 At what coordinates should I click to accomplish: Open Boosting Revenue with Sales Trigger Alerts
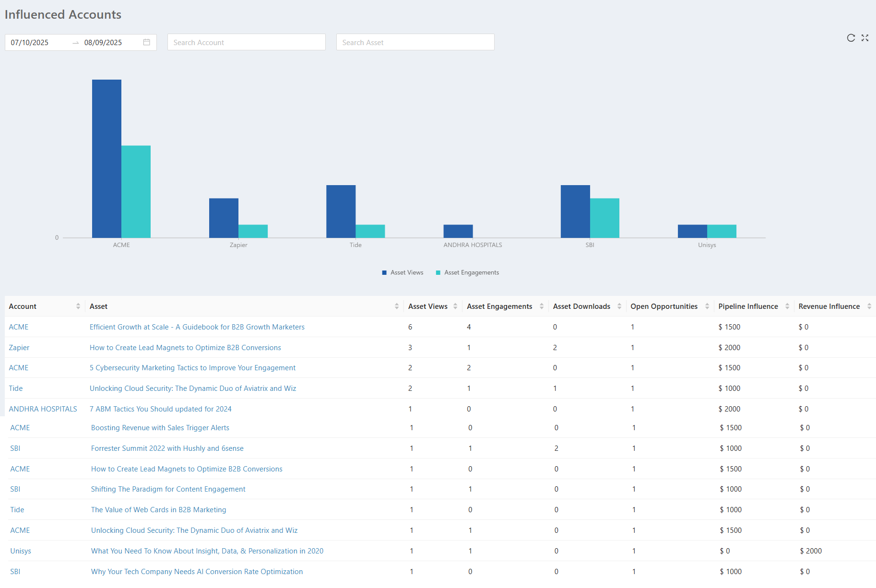tap(160, 428)
